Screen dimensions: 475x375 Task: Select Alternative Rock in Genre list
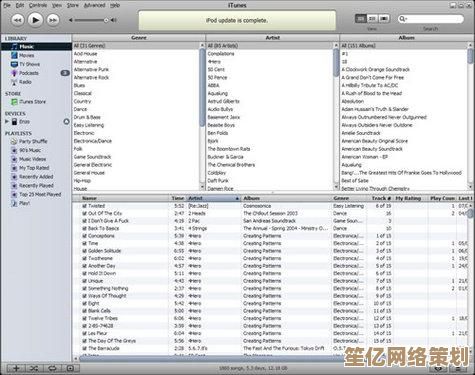pyautogui.click(x=136, y=78)
